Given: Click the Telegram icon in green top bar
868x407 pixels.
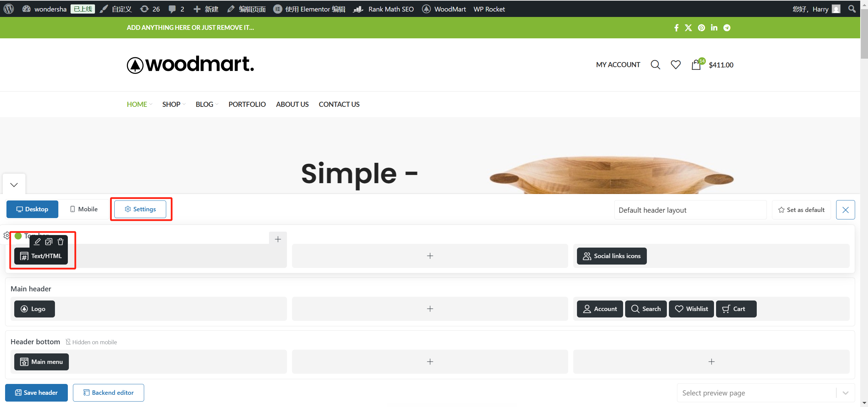Looking at the screenshot, I should coord(727,28).
